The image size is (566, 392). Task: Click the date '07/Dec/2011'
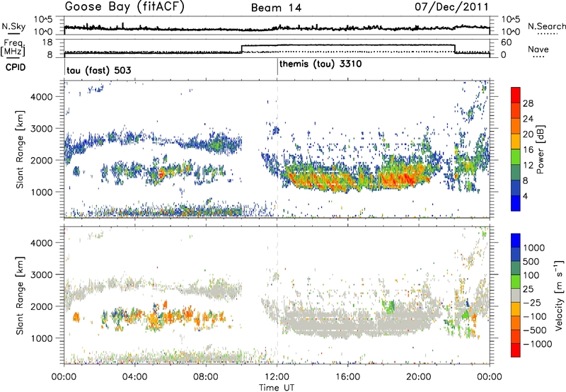click(451, 7)
